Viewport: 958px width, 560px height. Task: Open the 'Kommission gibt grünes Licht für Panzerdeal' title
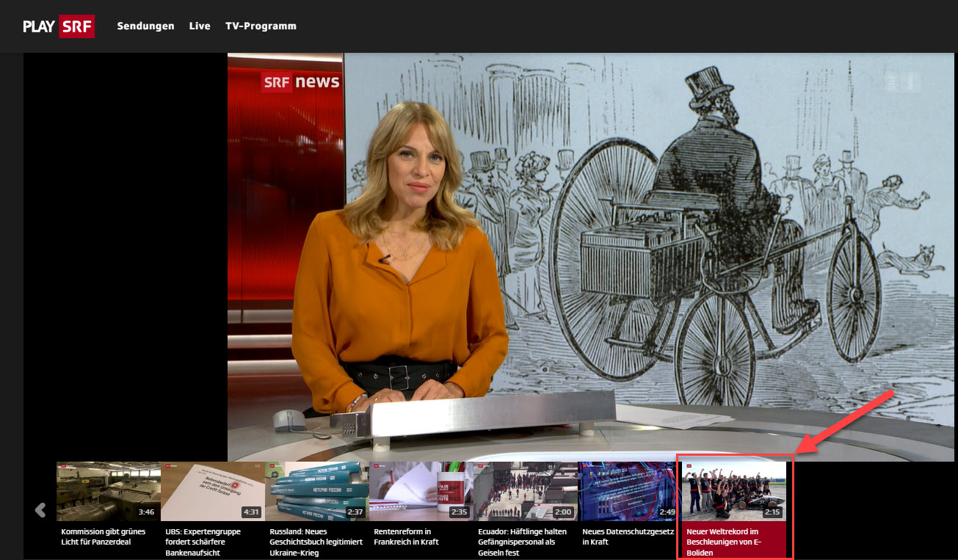pyautogui.click(x=104, y=537)
